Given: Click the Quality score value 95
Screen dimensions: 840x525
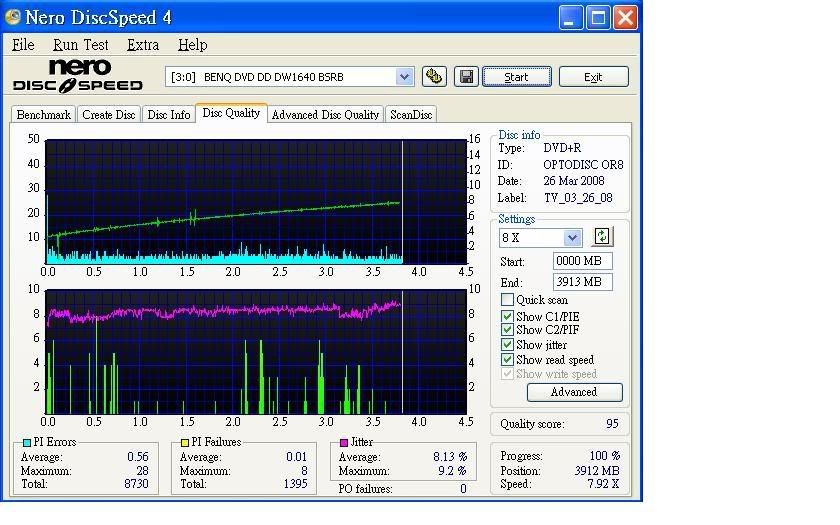Looking at the screenshot, I should pos(612,424).
